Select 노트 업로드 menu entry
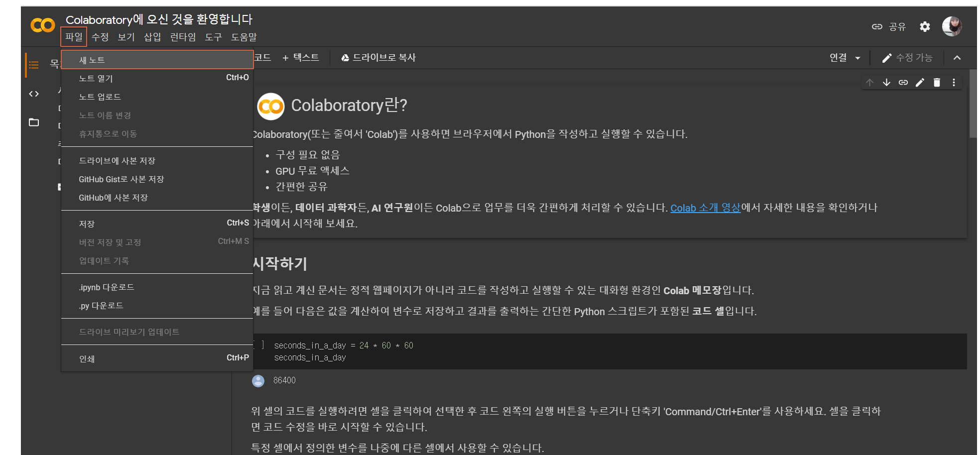Viewport: 980px width, 455px height. (157, 97)
